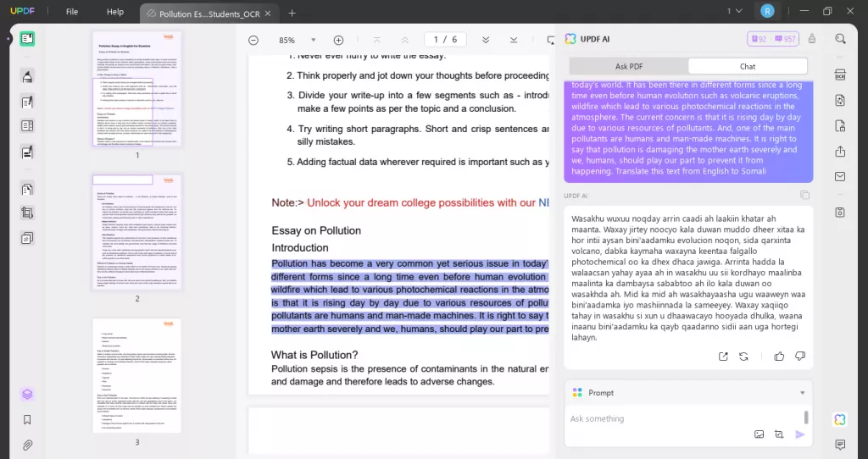Open the Unlock your dream college link
868x459 pixels.
[x=427, y=202]
